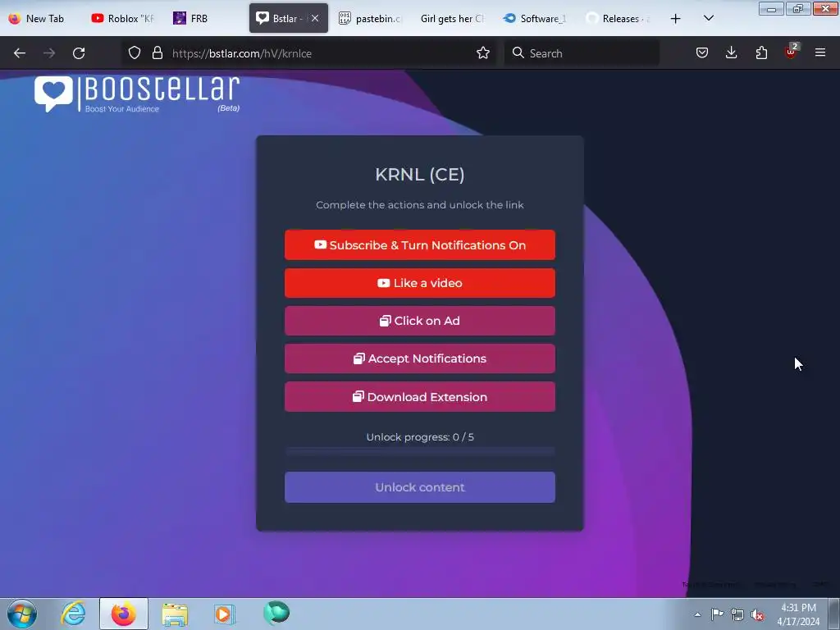Click the unlock progress bar
Viewport: 840px width, 630px height.
tap(420, 452)
